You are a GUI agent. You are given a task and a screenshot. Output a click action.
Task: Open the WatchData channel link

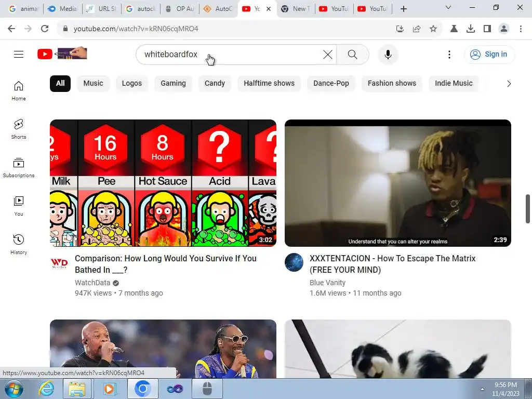click(x=92, y=283)
